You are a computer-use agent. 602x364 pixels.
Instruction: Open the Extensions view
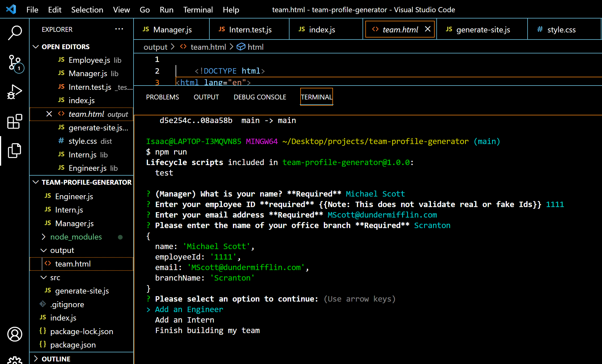[x=14, y=122]
